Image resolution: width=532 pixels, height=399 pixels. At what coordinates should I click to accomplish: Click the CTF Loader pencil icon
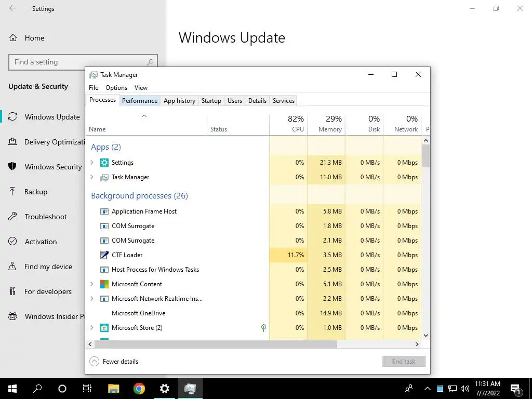[x=104, y=255]
